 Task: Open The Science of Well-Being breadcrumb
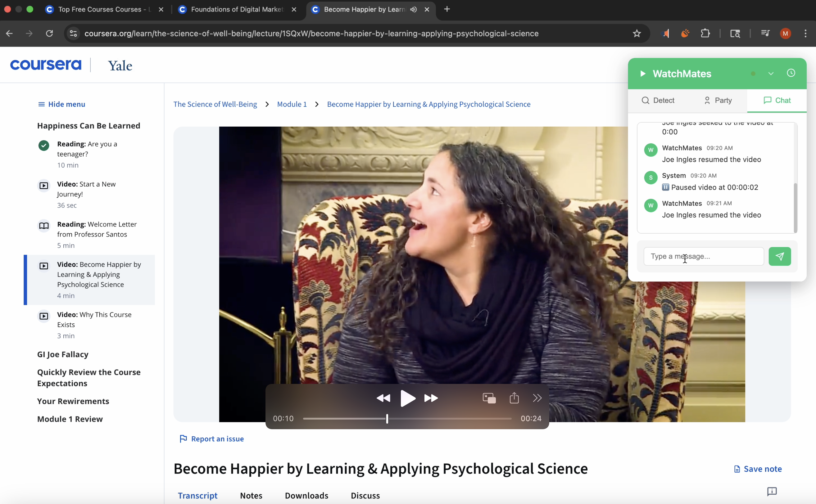[215, 104]
